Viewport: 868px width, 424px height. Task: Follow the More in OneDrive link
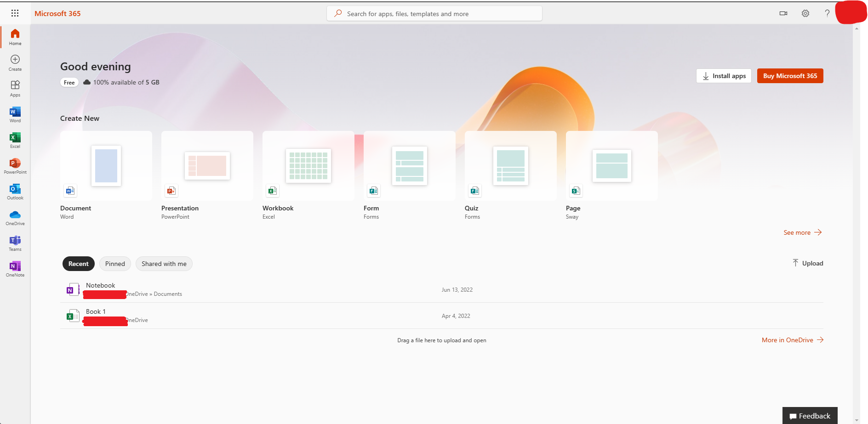coord(793,340)
